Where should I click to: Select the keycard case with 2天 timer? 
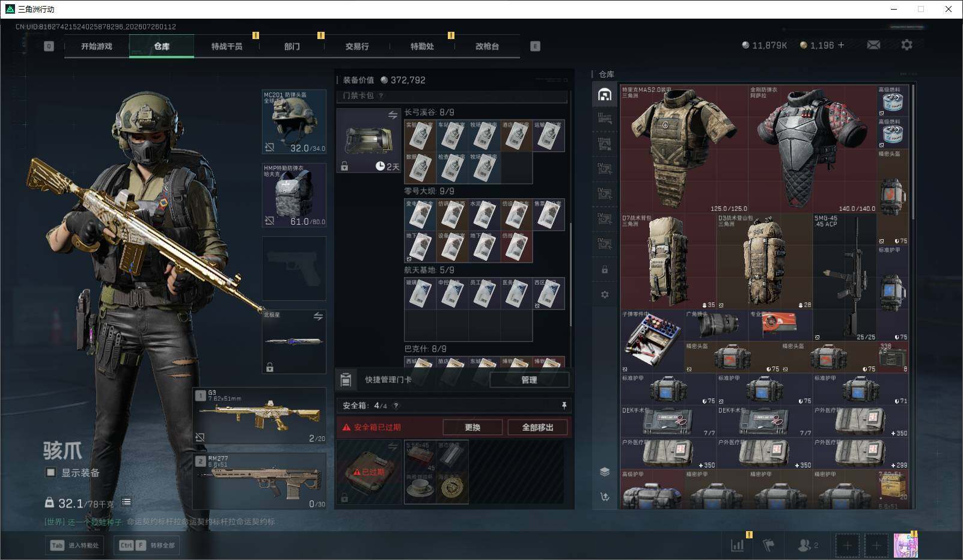click(x=368, y=141)
